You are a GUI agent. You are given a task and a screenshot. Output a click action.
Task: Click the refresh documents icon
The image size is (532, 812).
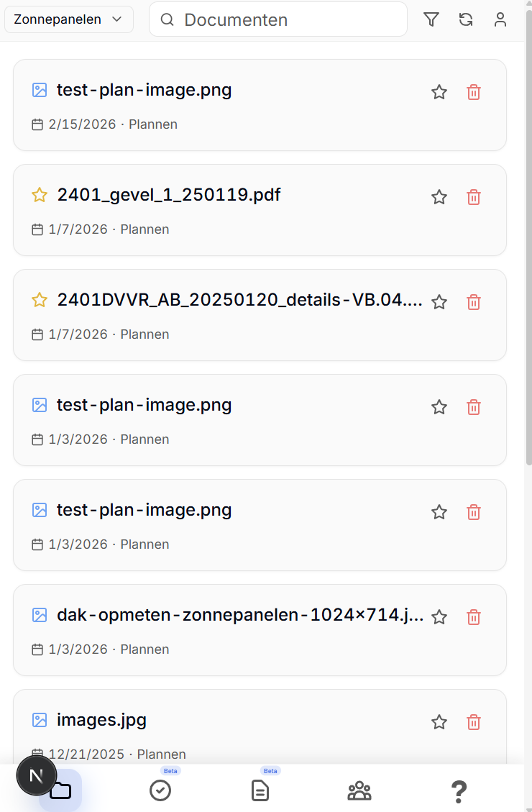click(466, 19)
